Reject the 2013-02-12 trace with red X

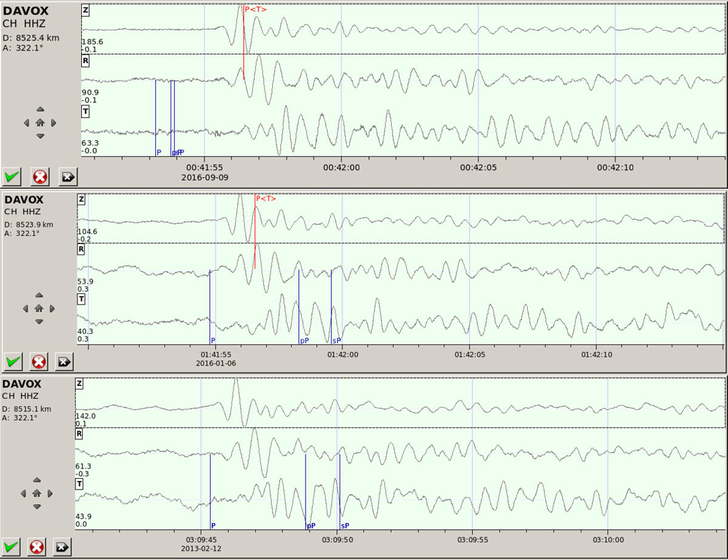point(37,547)
